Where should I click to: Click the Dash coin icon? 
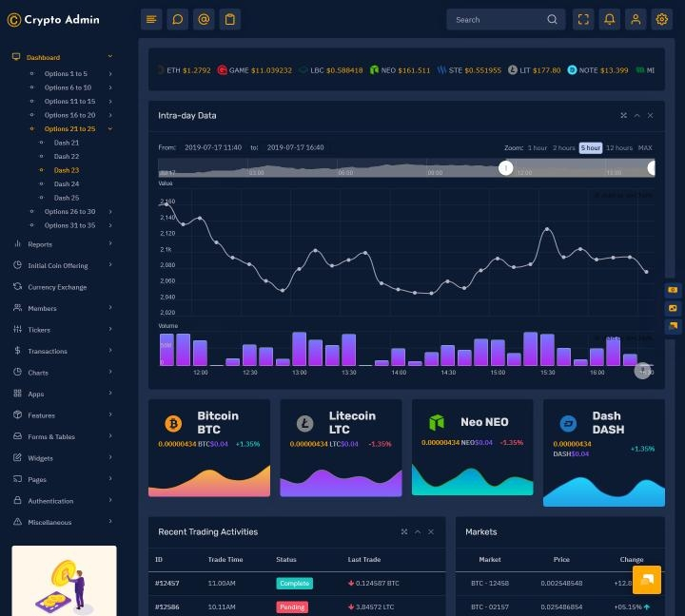(568, 423)
